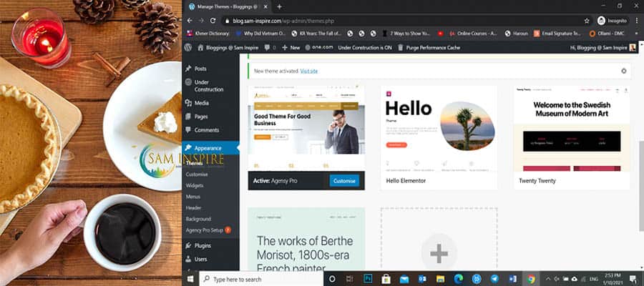Select the Agensy Pro theme screenshot
The height and width of the screenshot is (286, 644).
point(306,129)
